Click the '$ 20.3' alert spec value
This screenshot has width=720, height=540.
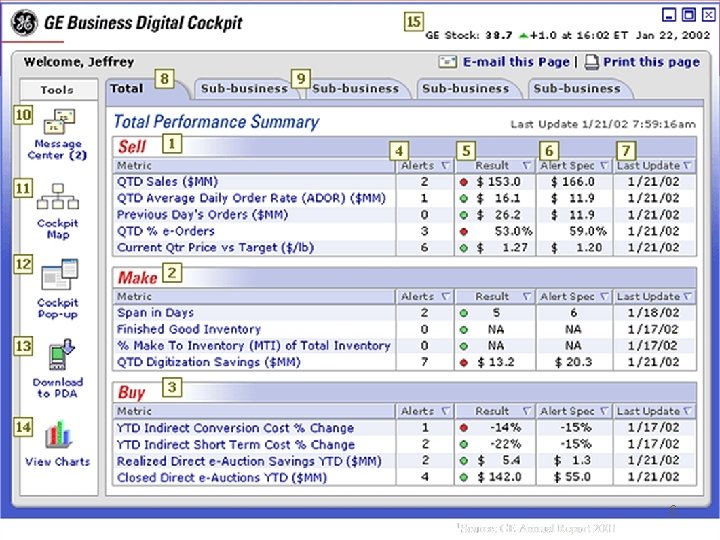click(x=573, y=362)
